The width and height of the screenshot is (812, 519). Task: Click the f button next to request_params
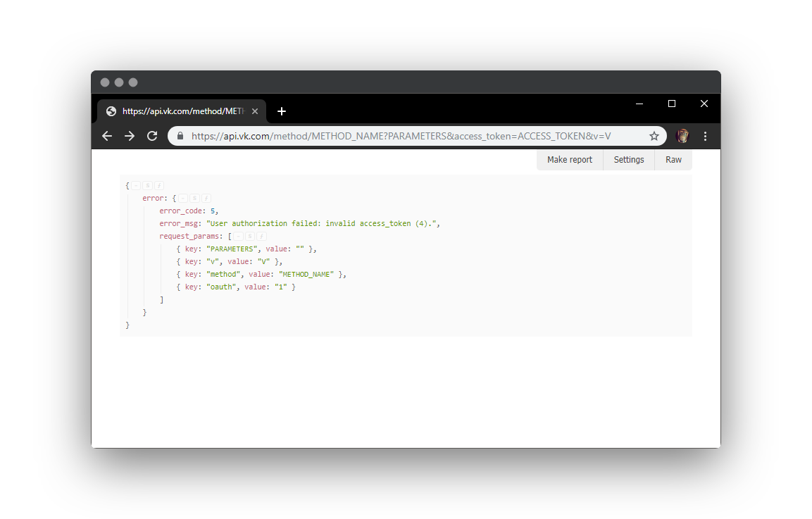pos(261,236)
